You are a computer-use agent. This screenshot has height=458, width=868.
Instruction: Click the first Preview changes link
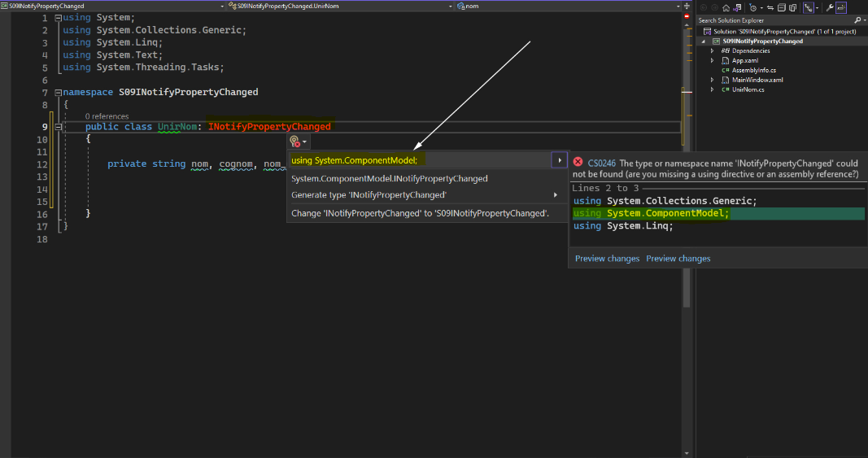[607, 259]
